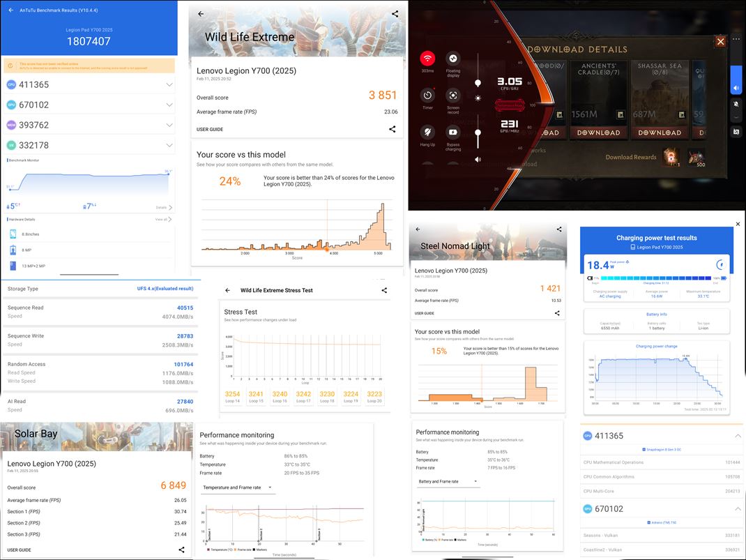Expand the MEM score 393762 row
This screenshot has width=746, height=560.
click(x=169, y=125)
